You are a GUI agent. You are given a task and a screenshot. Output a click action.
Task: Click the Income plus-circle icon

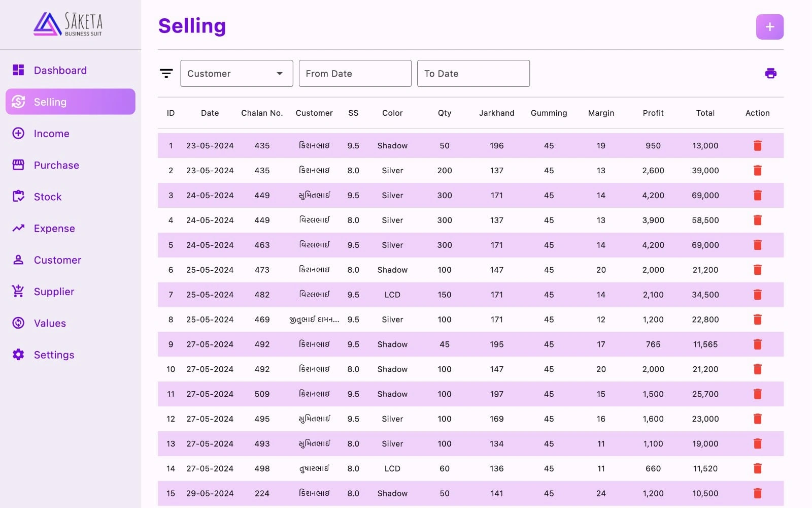point(18,133)
